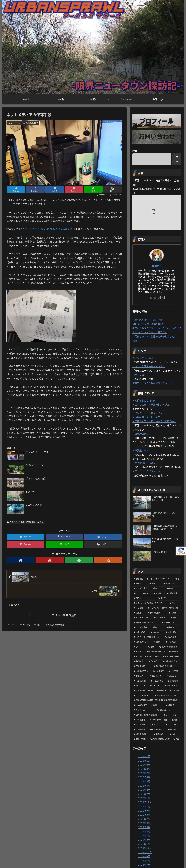Click the LINE button in the シェアする section
The image size is (186, 868).
click(64, 544)
